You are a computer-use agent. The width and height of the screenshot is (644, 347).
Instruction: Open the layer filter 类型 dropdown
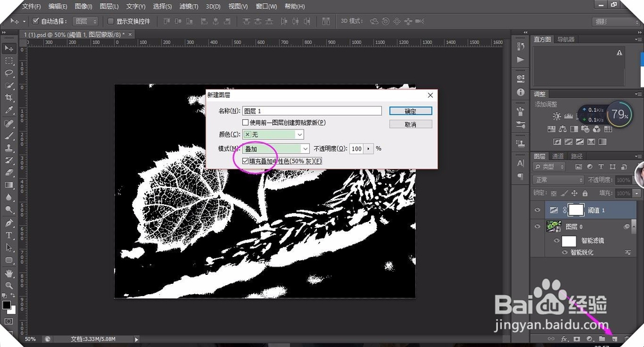(x=549, y=167)
